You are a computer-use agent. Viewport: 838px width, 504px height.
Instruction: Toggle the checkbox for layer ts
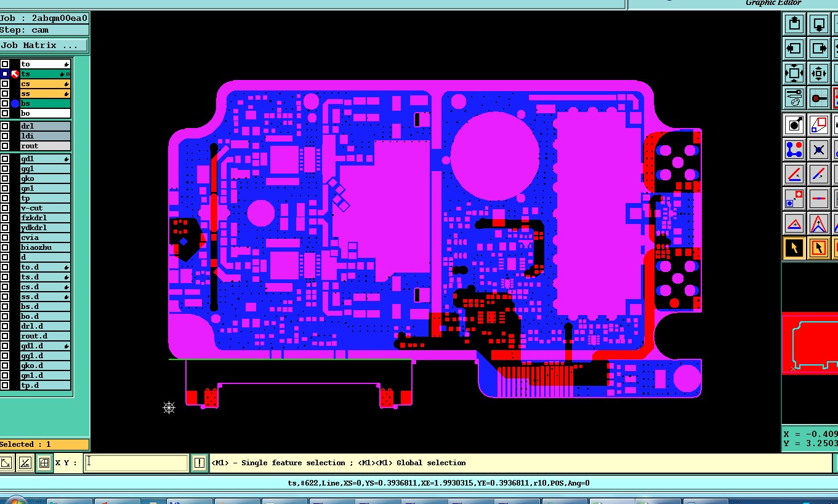coord(5,74)
